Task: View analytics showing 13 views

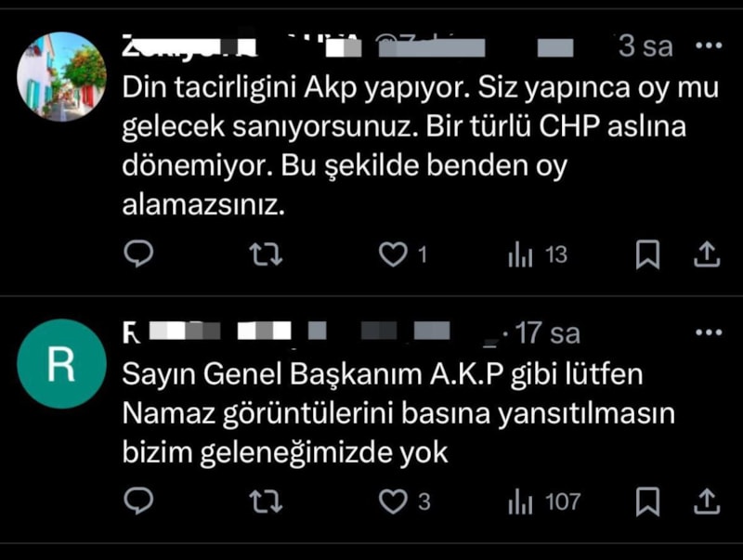Action: tap(538, 254)
